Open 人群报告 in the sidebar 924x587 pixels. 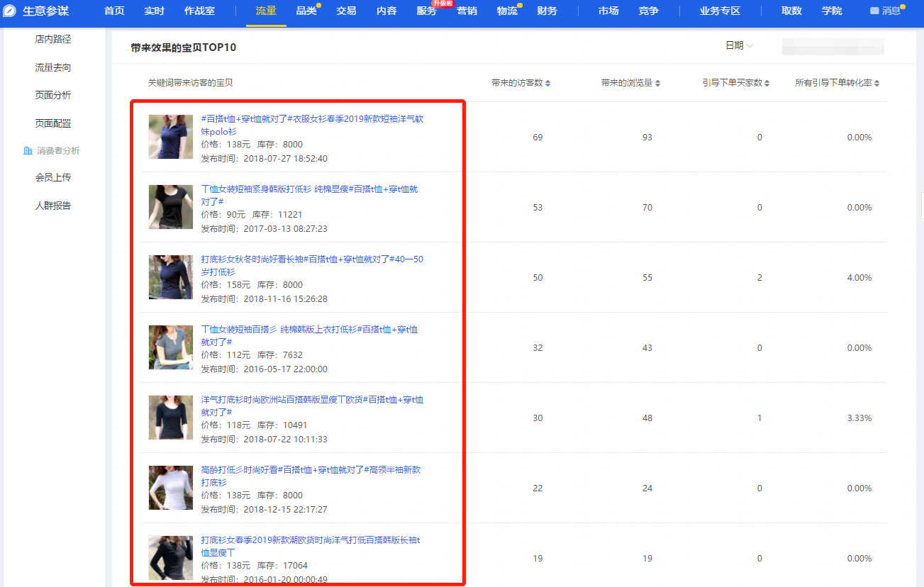click(x=53, y=206)
